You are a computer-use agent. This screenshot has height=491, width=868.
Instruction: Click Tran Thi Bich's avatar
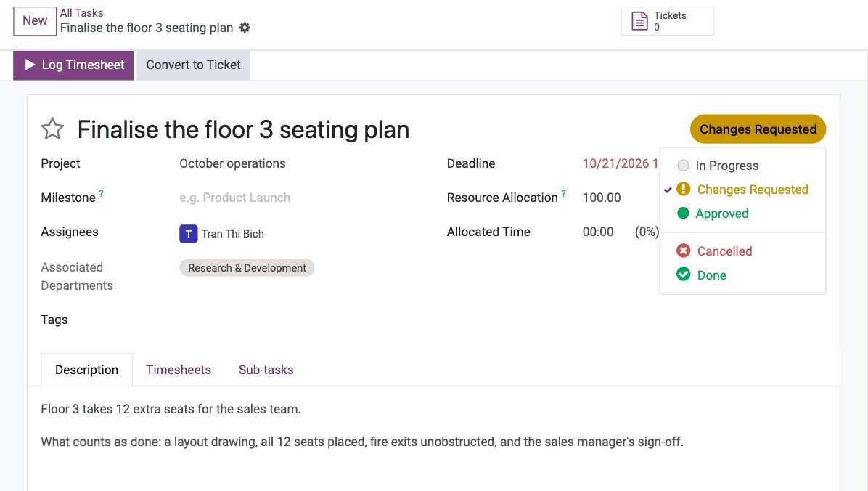(x=188, y=234)
